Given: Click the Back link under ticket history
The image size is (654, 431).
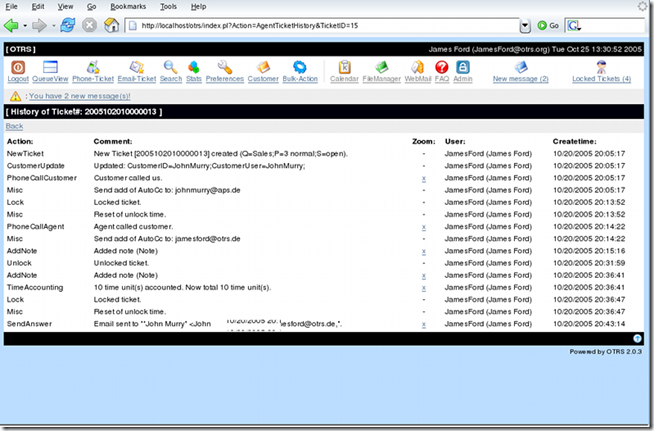Looking at the screenshot, I should click(14, 126).
